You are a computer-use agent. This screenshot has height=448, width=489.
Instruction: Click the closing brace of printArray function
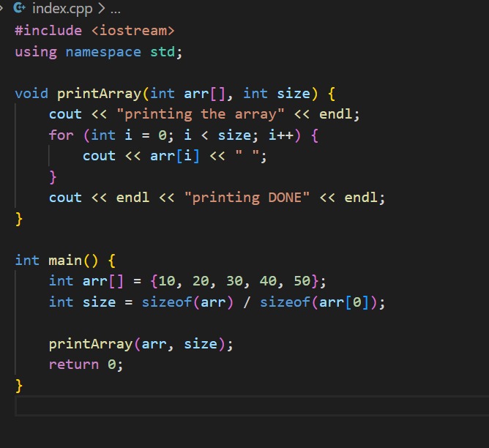pyautogui.click(x=19, y=219)
